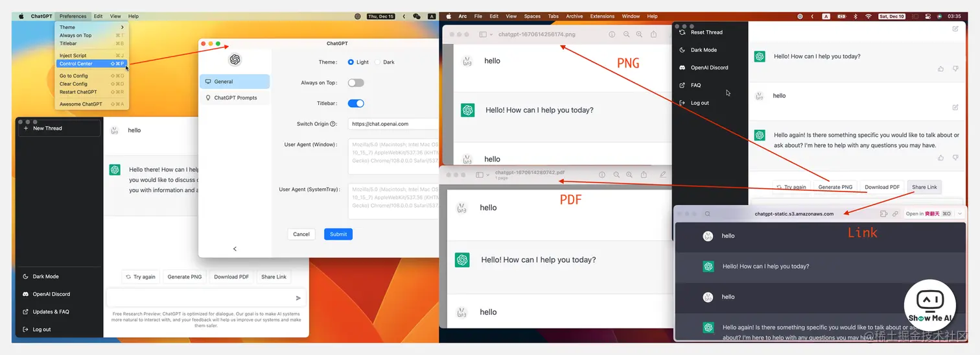This screenshot has height=355, width=980.
Task: Click copy link icon in amazonaws window
Action: pos(895,214)
